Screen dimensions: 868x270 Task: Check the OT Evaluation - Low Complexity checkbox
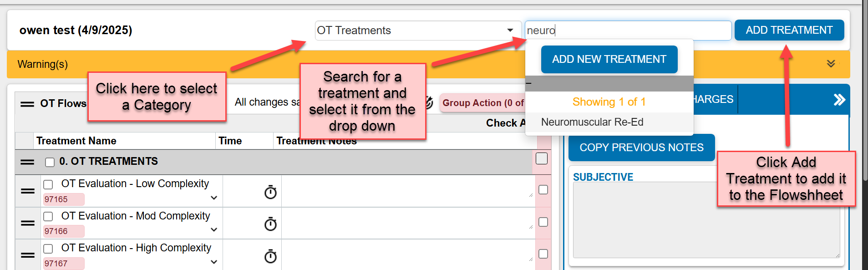pyautogui.click(x=48, y=183)
